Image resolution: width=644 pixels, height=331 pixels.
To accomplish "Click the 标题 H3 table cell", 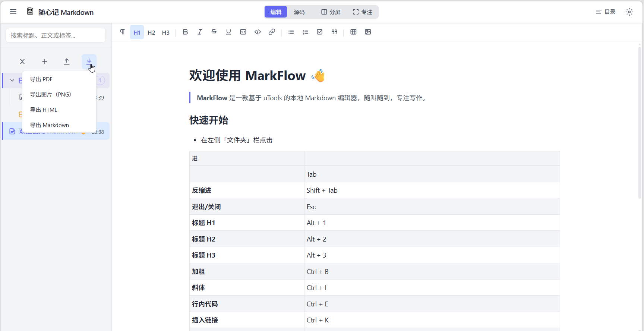I will pyautogui.click(x=247, y=255).
